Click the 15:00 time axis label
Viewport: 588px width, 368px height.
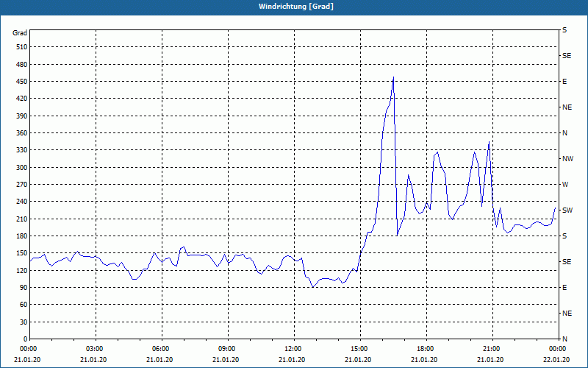click(x=360, y=348)
